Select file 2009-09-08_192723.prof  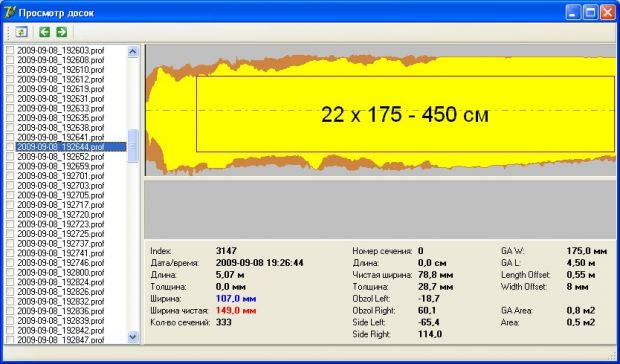(60, 224)
